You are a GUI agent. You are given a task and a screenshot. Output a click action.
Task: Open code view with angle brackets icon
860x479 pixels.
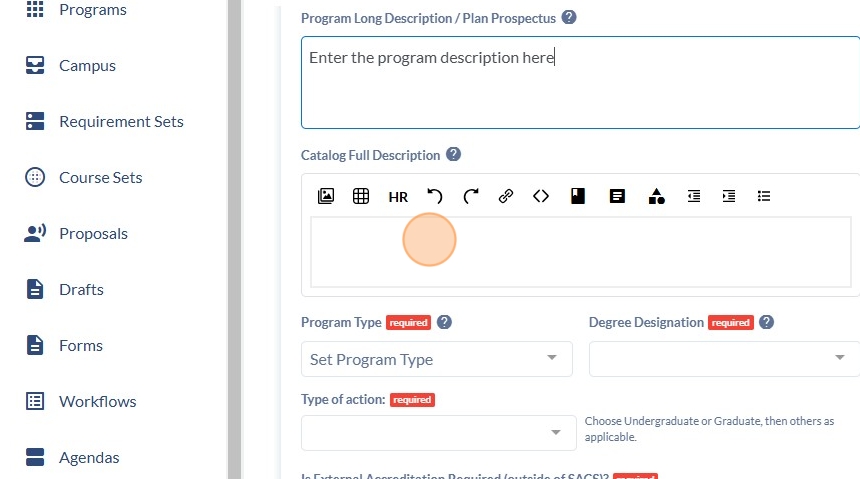(541, 196)
